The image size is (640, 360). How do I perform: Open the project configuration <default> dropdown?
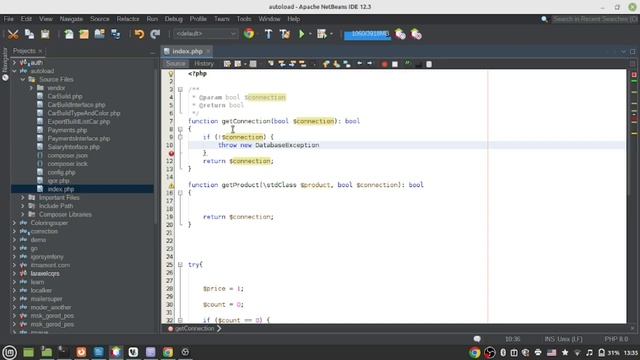[205, 34]
